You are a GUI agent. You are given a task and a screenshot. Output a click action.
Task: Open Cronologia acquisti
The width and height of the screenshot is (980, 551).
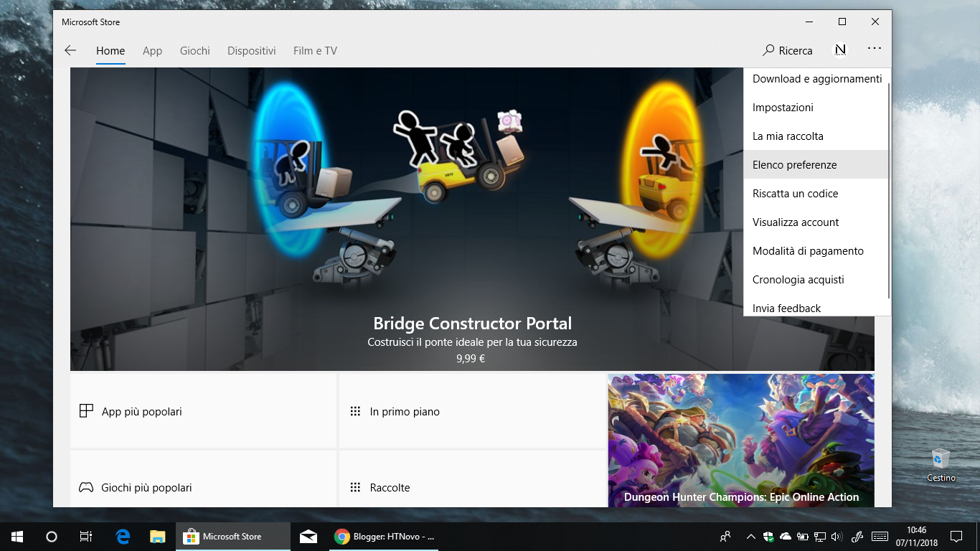[x=816, y=280]
